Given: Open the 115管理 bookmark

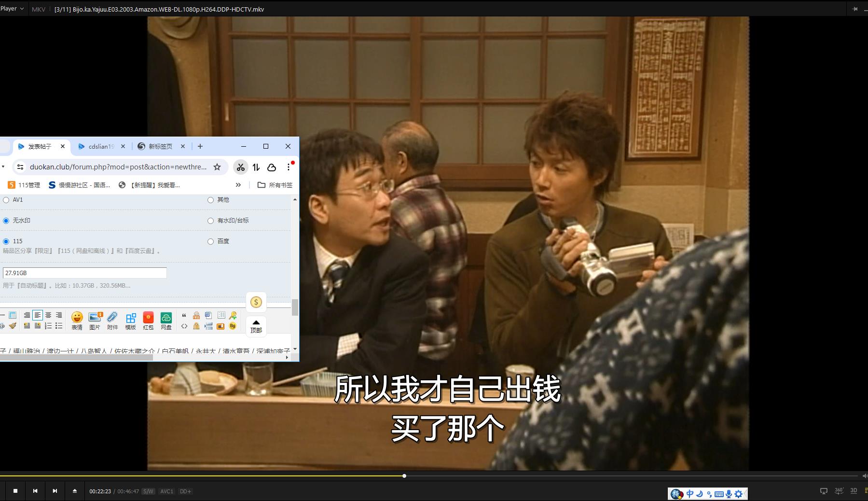Looking at the screenshot, I should pyautogui.click(x=23, y=185).
